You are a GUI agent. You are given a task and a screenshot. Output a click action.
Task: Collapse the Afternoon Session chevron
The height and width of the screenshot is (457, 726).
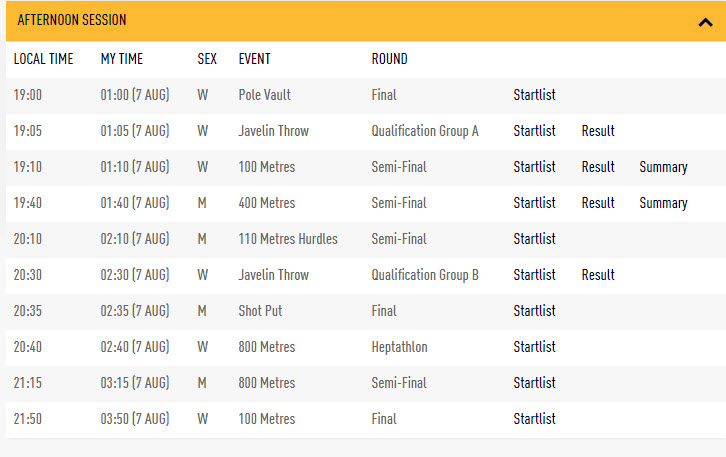[705, 22]
